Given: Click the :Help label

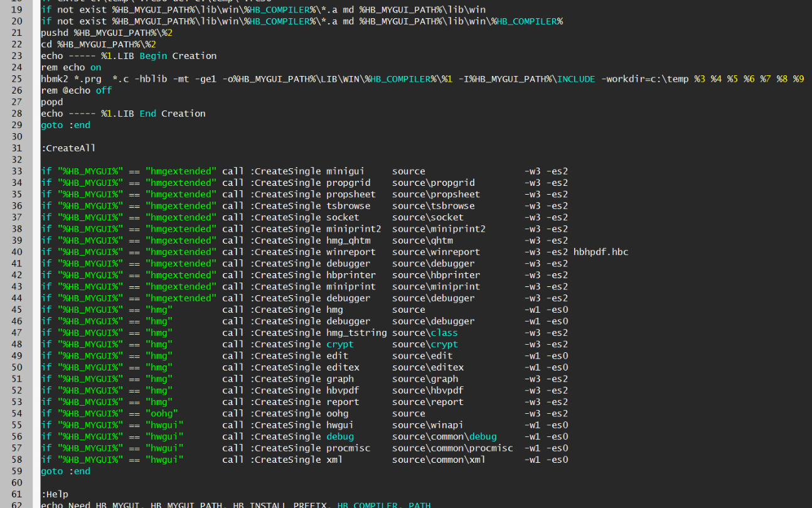Looking at the screenshot, I should [55, 494].
